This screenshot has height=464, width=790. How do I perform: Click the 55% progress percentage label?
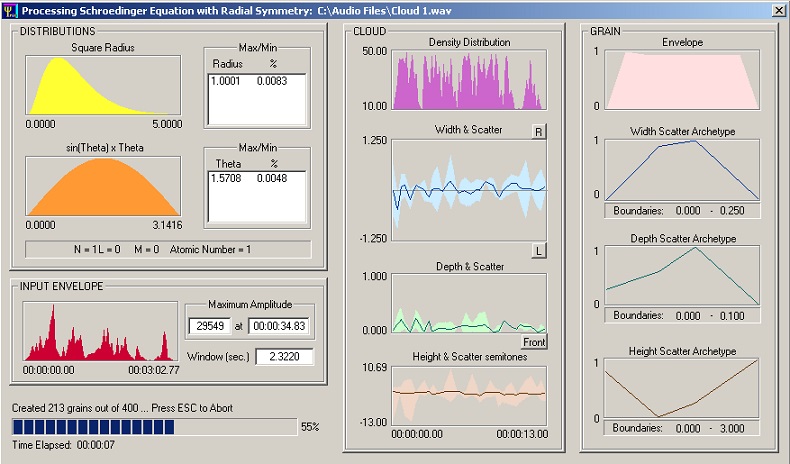coord(310,427)
